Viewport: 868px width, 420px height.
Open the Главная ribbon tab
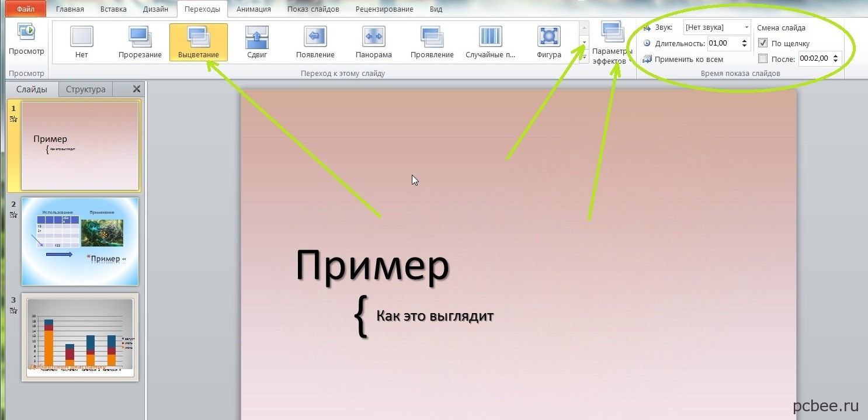(70, 9)
